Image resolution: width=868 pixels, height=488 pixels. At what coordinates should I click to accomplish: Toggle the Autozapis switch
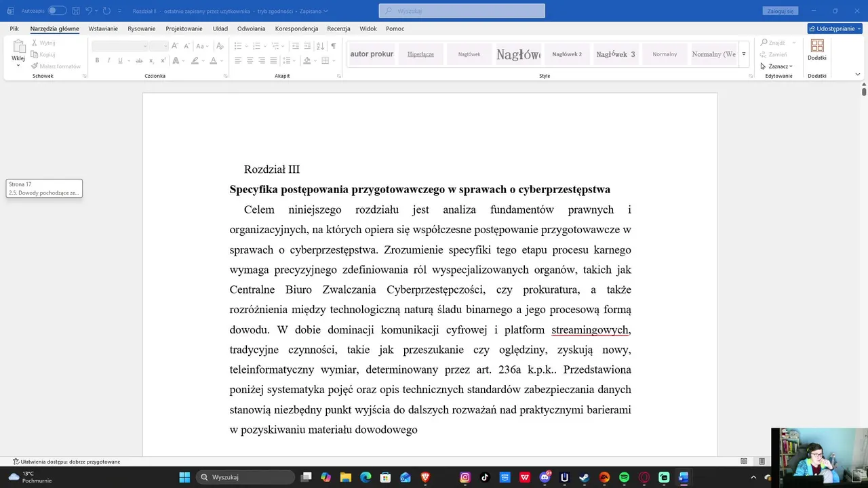[57, 11]
